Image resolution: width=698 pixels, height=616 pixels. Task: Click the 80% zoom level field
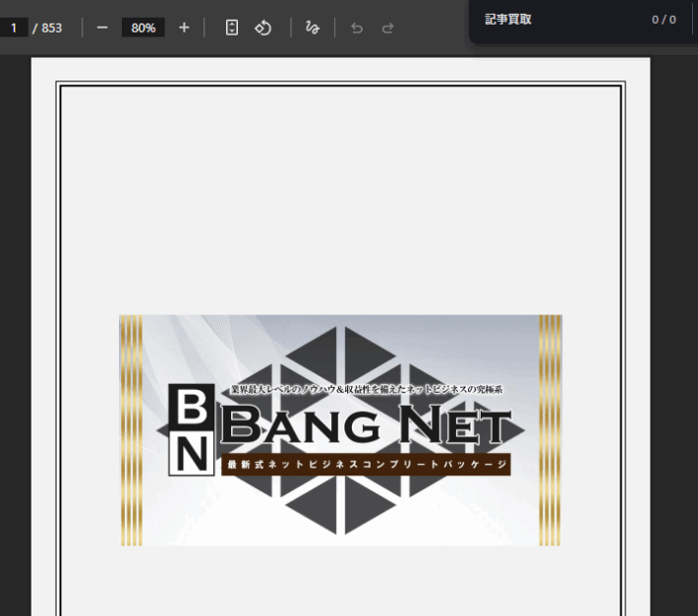pos(144,28)
